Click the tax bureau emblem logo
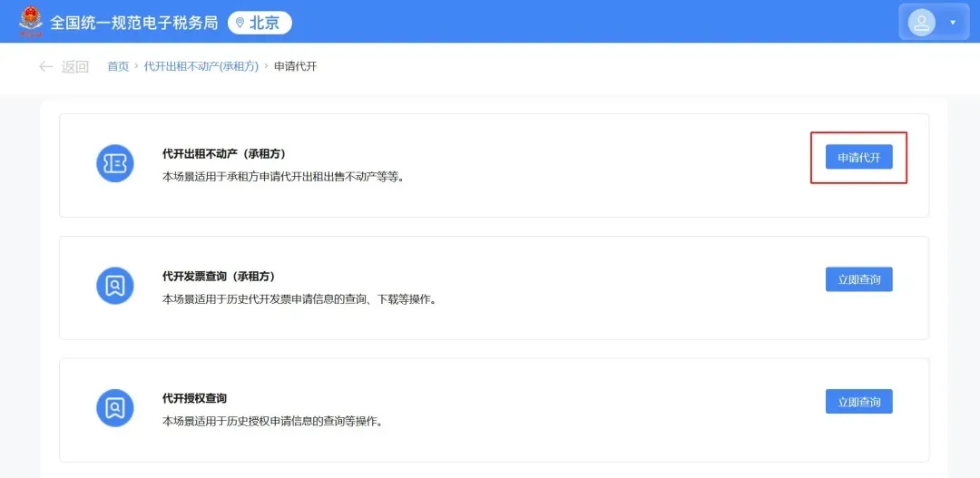 [x=31, y=22]
